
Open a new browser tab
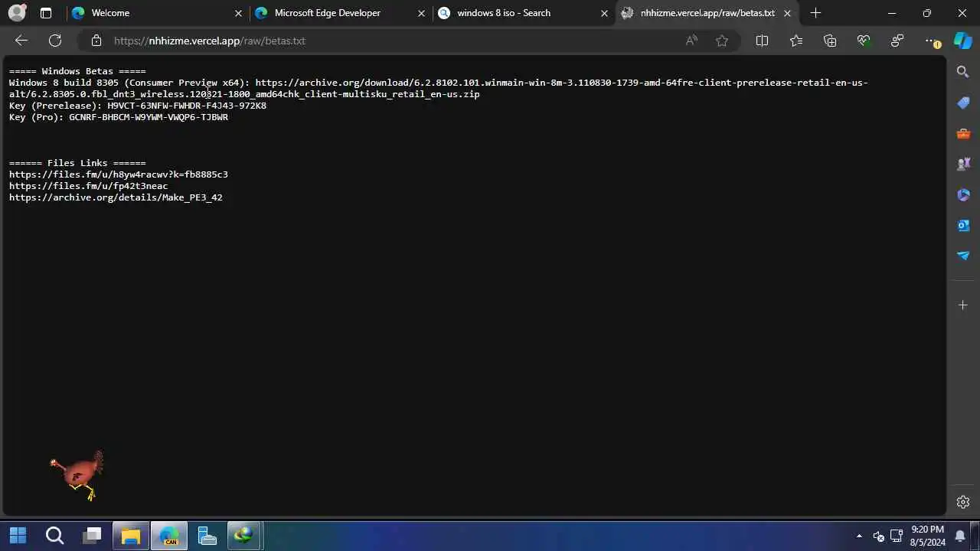click(x=815, y=13)
